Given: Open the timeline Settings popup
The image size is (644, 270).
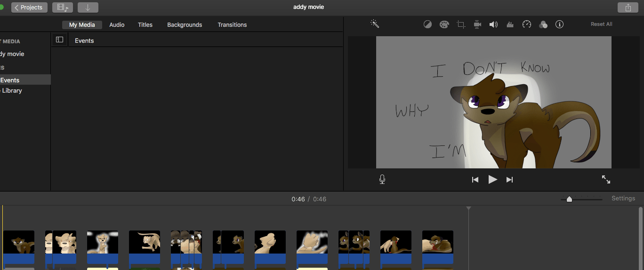Looking at the screenshot, I should click(623, 199).
